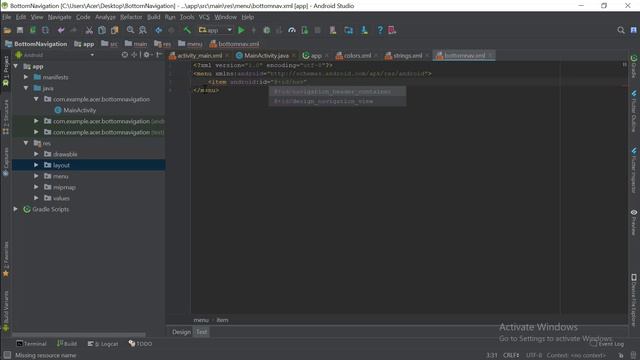
Task: Click the Undo arrow icon
Action: tap(61, 30)
